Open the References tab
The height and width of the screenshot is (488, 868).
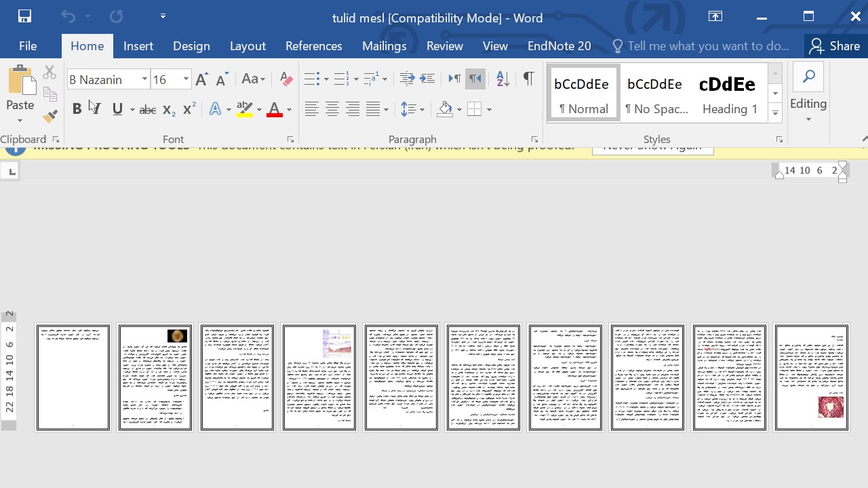(313, 46)
